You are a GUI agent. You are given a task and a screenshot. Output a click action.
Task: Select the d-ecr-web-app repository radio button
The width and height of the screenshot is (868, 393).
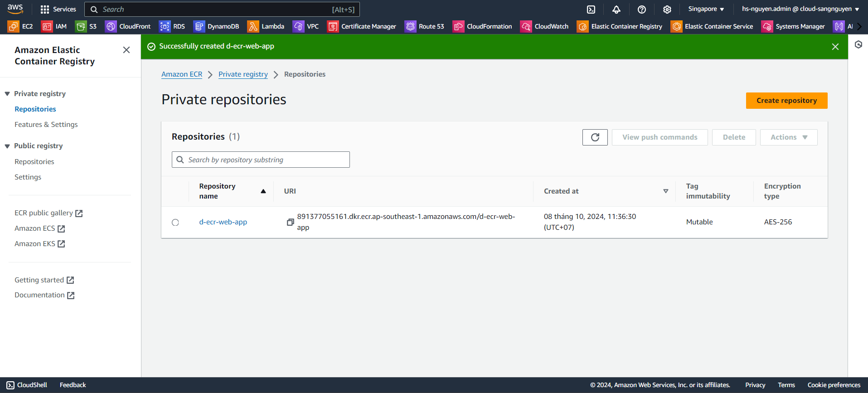click(175, 223)
